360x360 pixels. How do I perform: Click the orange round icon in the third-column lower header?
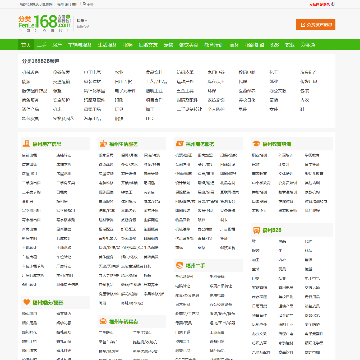[x=180, y=266]
